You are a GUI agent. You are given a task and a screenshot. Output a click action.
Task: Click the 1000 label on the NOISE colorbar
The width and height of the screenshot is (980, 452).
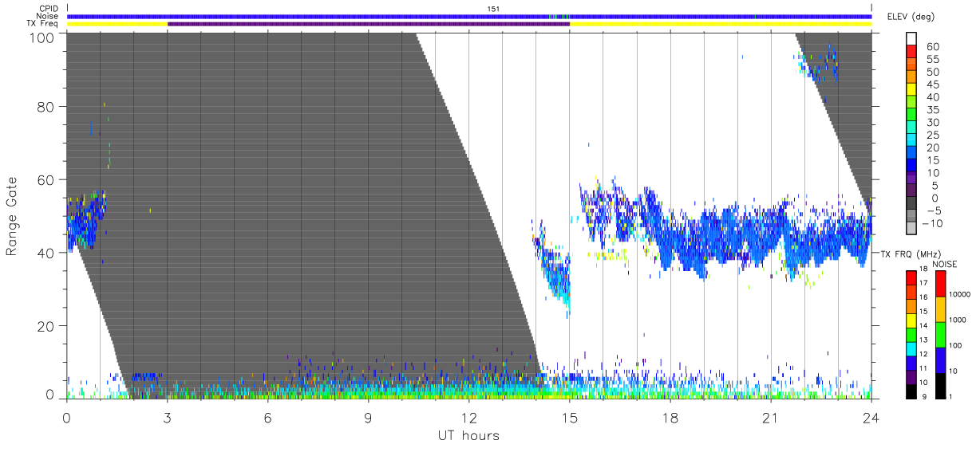click(x=959, y=320)
